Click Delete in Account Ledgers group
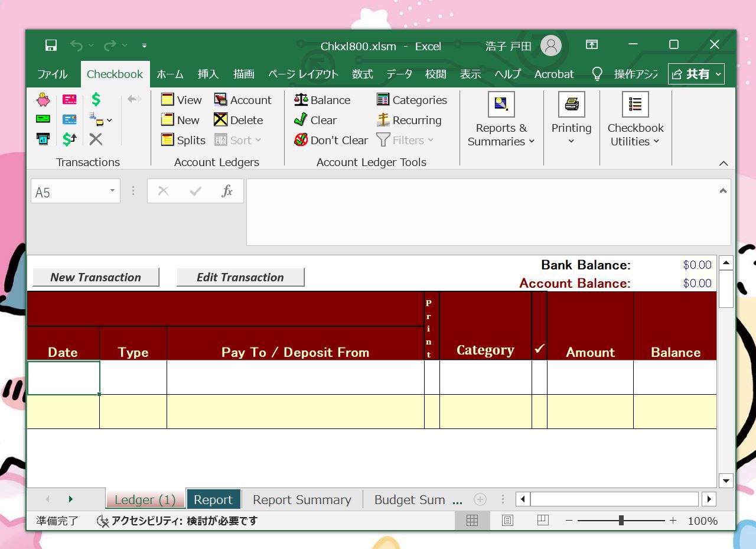The image size is (756, 549). (x=239, y=120)
